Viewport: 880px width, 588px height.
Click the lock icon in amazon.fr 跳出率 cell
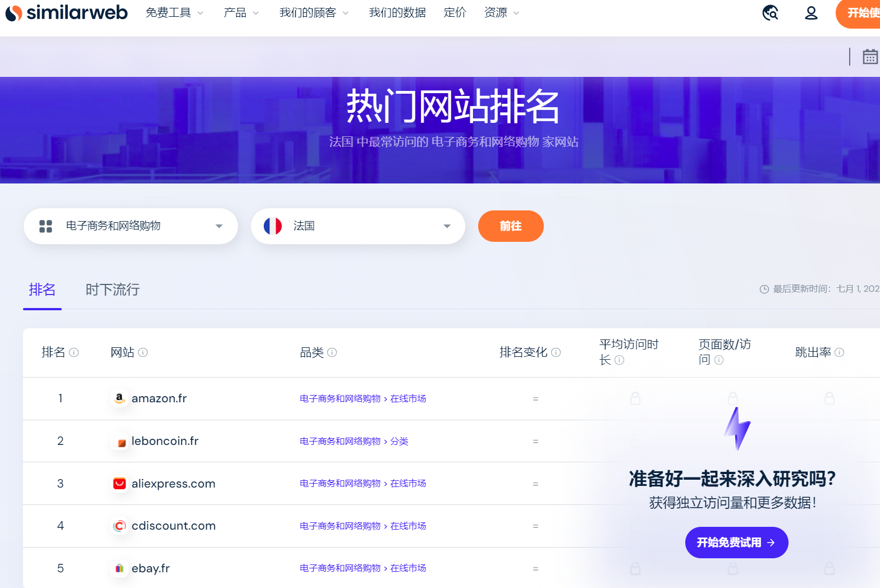pos(829,398)
